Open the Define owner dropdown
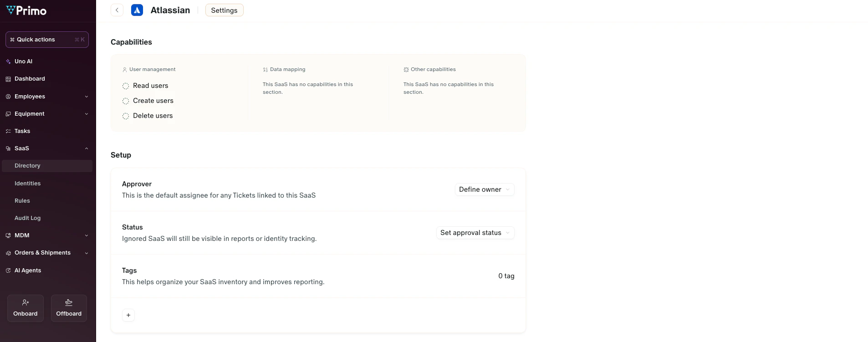Viewport: 868px width, 342px height. [485, 189]
